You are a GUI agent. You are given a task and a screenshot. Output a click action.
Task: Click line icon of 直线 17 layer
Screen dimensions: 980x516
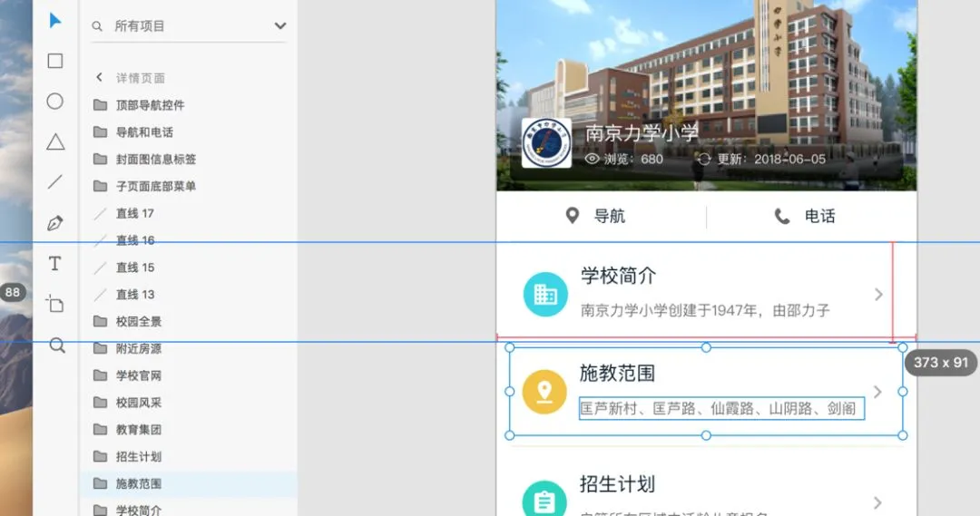(100, 214)
